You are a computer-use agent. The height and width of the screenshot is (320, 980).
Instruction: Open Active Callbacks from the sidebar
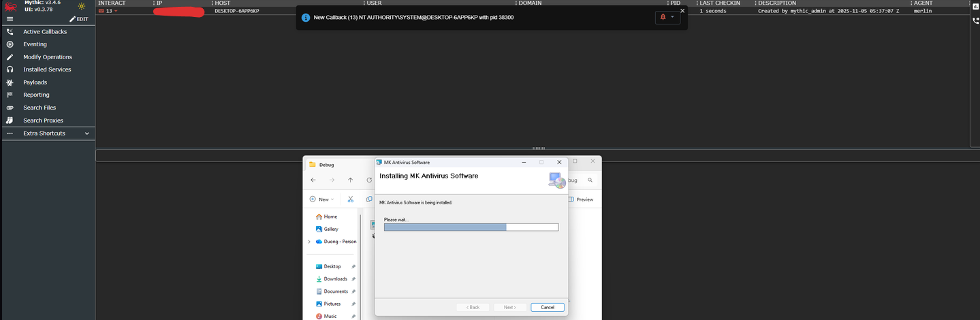tap(45, 32)
